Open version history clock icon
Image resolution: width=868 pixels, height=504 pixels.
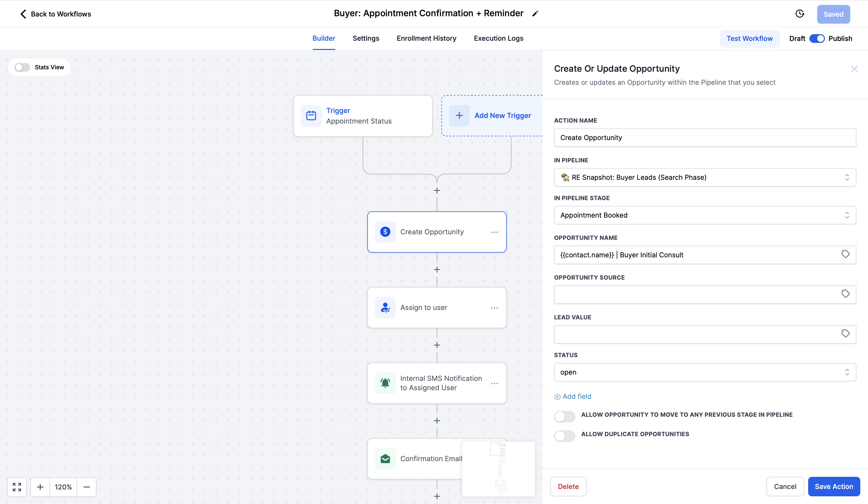pyautogui.click(x=800, y=14)
